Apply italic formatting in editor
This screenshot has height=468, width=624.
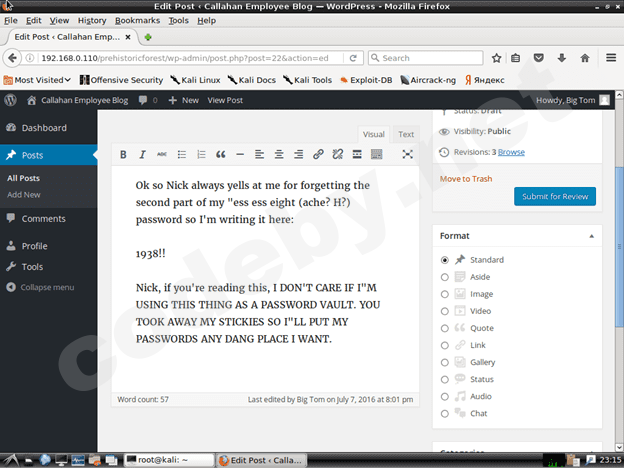tap(142, 154)
